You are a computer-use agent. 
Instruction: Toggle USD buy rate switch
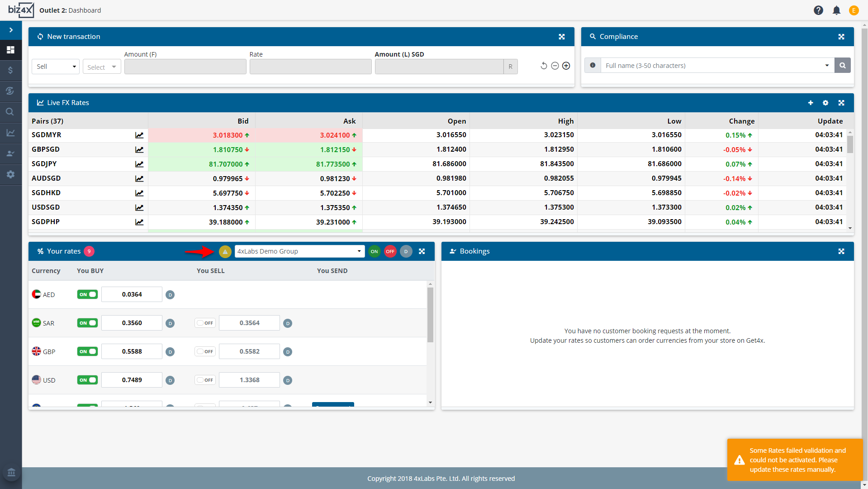pos(87,380)
